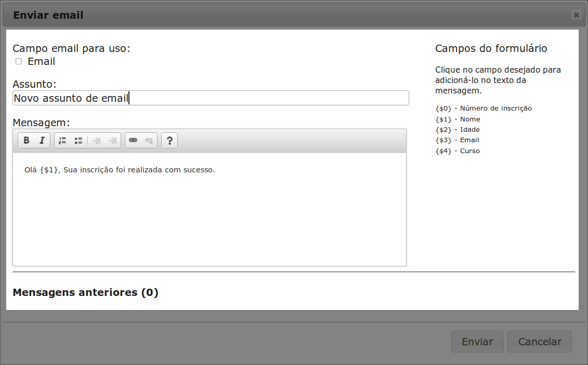
Task: Focus the Assunto subject input field
Action: (211, 98)
